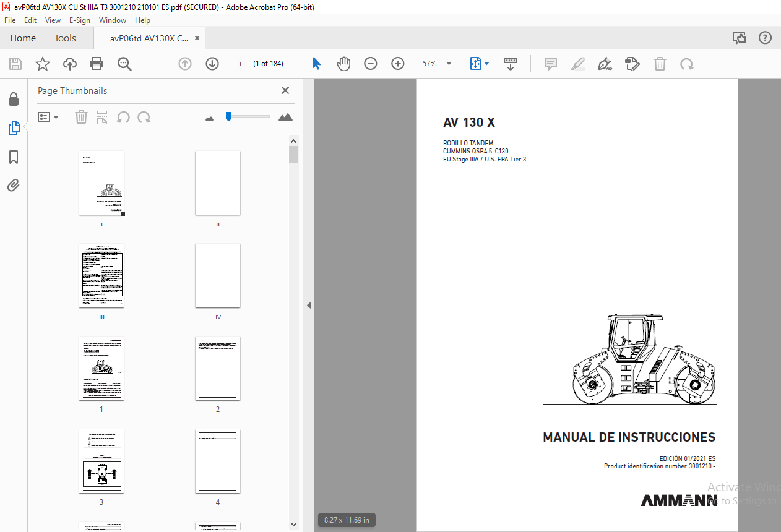The height and width of the screenshot is (532, 781).
Task: Click the scrolling mode keyboard icon
Action: [x=511, y=64]
